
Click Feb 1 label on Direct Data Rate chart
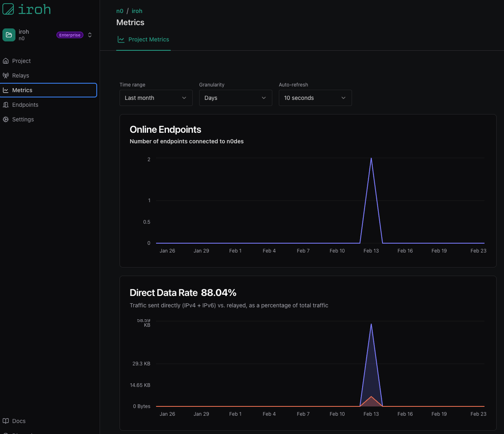click(235, 414)
